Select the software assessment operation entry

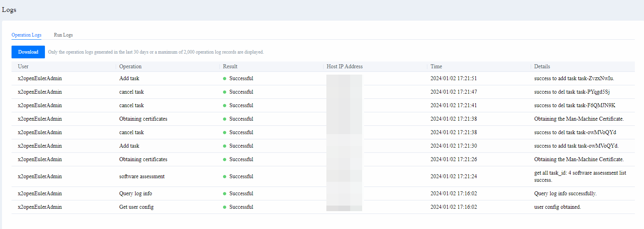(x=142, y=177)
